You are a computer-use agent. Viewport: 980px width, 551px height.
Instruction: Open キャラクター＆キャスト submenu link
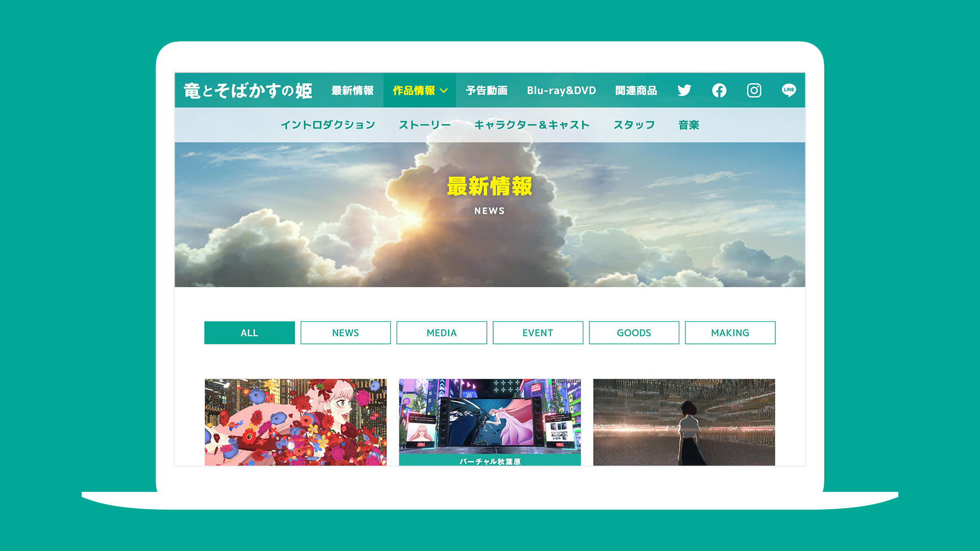(x=532, y=125)
